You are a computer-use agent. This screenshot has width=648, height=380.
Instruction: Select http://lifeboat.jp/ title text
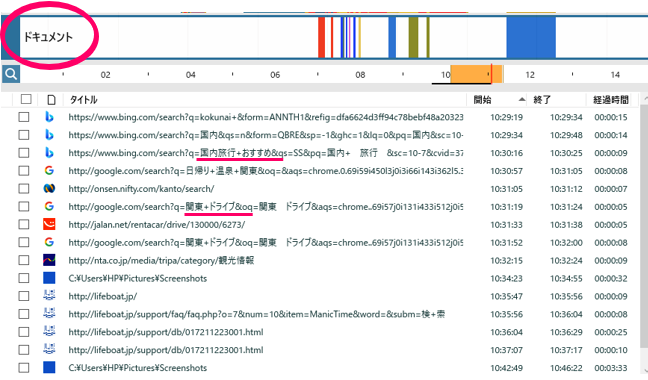[102, 296]
